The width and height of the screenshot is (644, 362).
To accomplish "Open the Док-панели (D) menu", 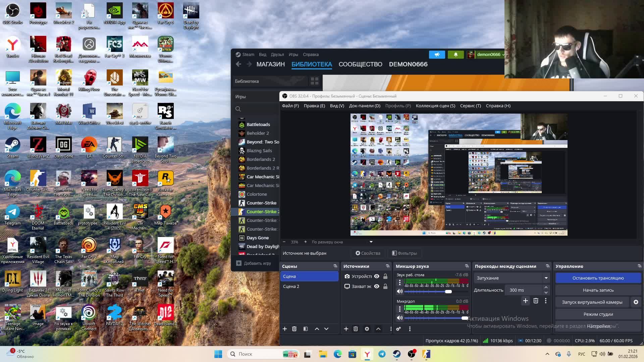I will (364, 106).
